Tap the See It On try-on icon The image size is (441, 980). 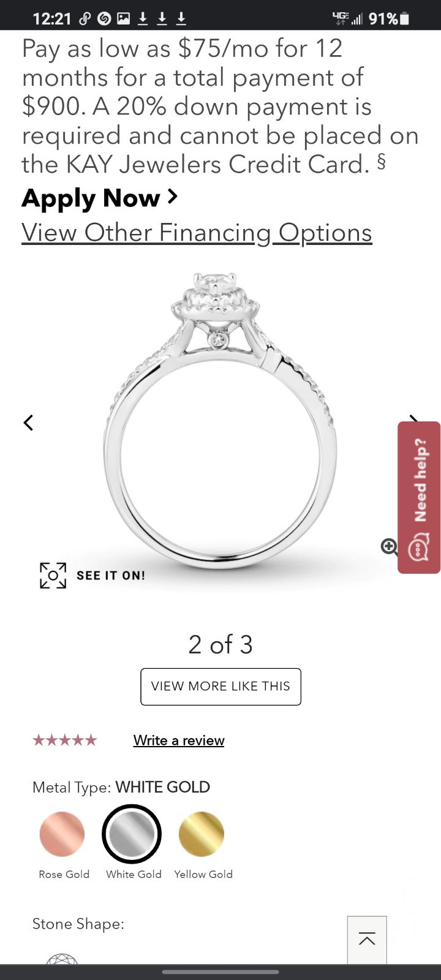pyautogui.click(x=53, y=575)
